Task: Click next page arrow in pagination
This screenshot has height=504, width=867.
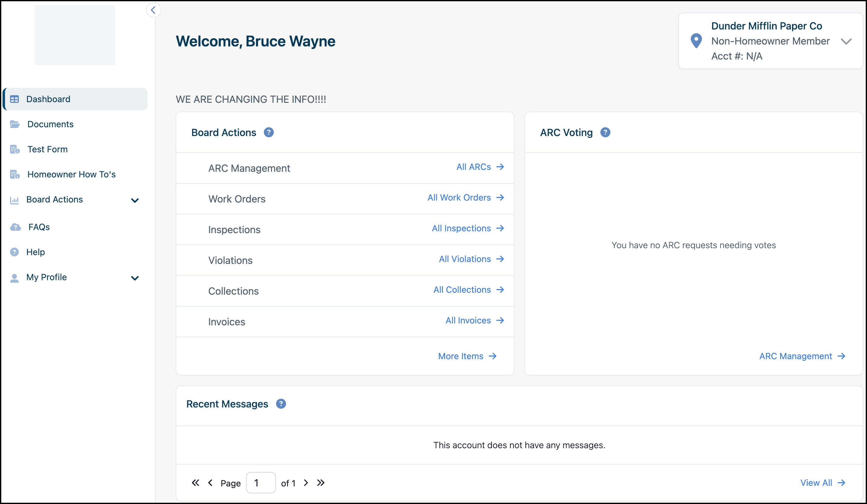Action: pos(306,483)
